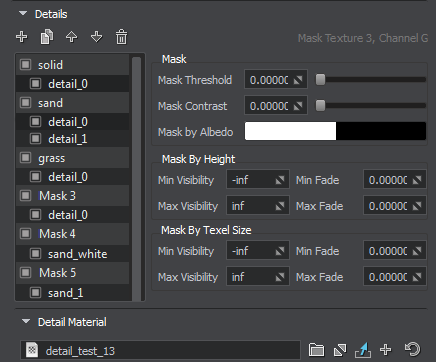Collapse the Detail Material section

coord(26,322)
